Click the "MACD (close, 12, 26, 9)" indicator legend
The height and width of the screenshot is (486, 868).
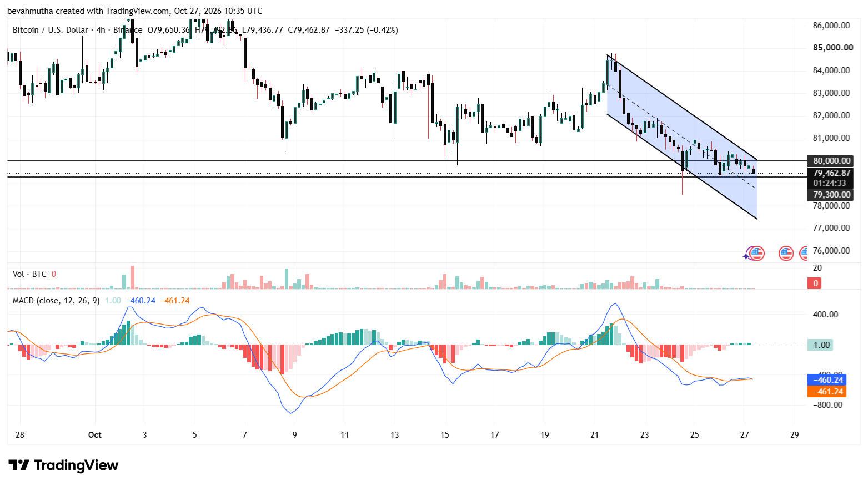pos(56,301)
